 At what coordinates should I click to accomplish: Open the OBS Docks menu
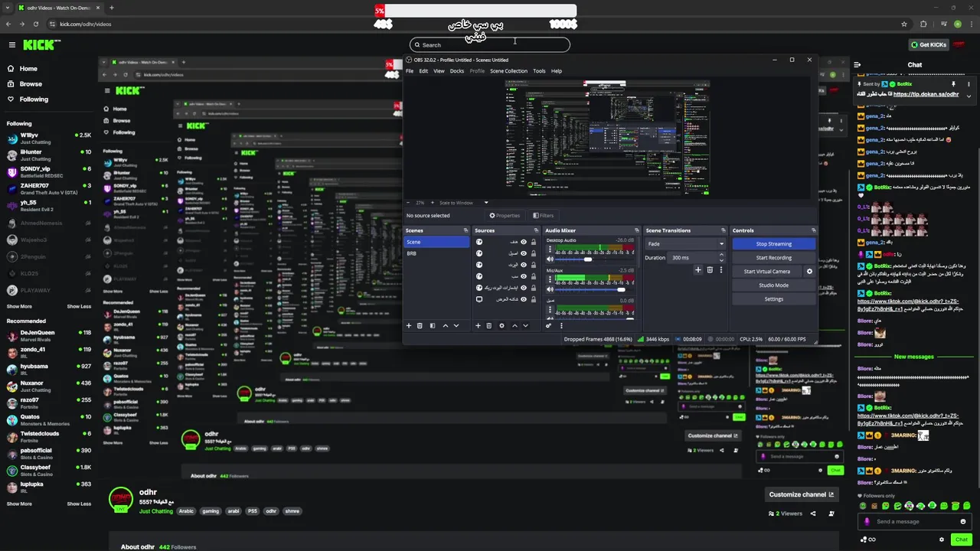point(457,71)
